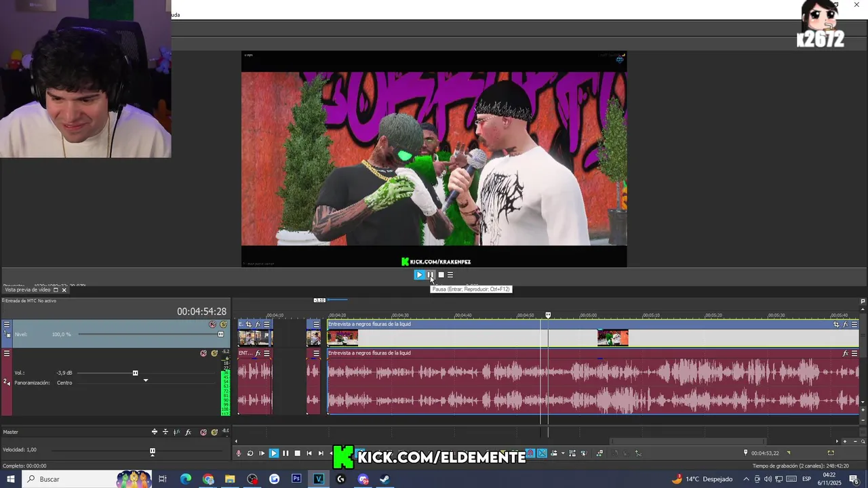Click the Panoramización slider handle
868x488 pixels.
145,380
